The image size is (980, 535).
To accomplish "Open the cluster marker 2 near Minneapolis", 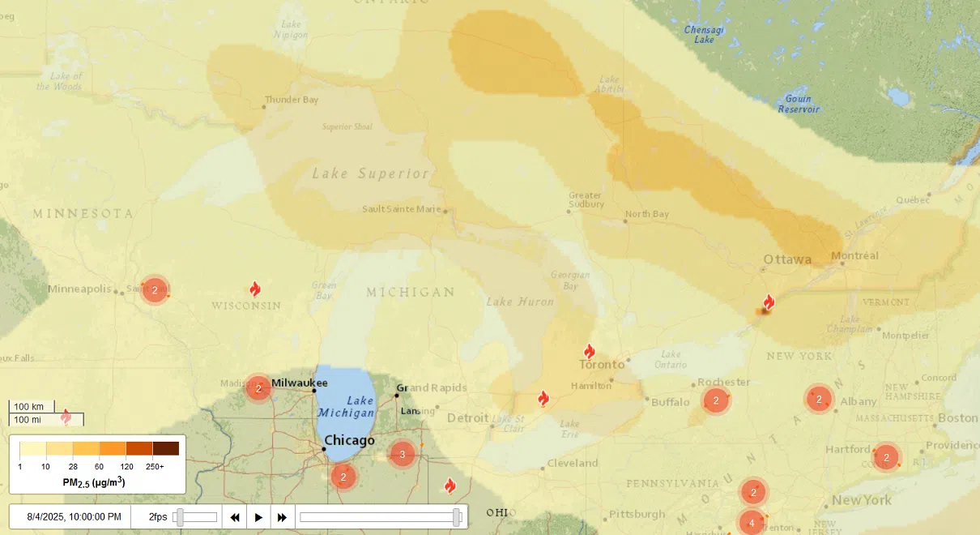I will pos(155,289).
